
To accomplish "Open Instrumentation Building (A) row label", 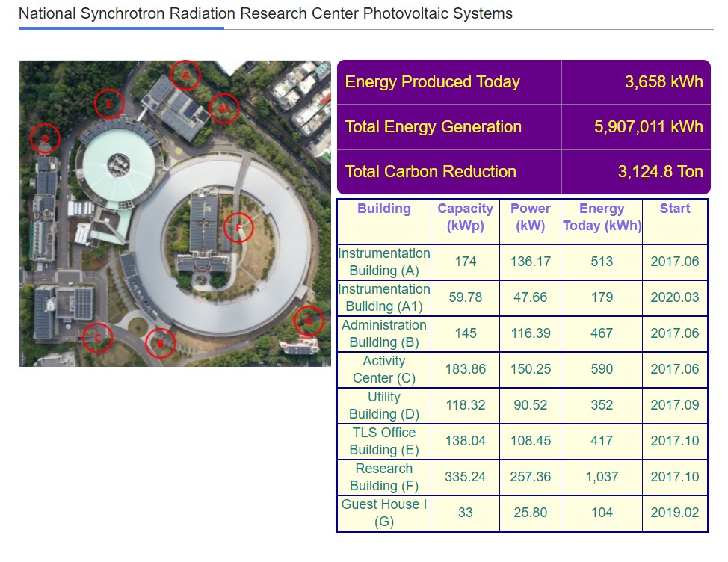I will (x=383, y=262).
